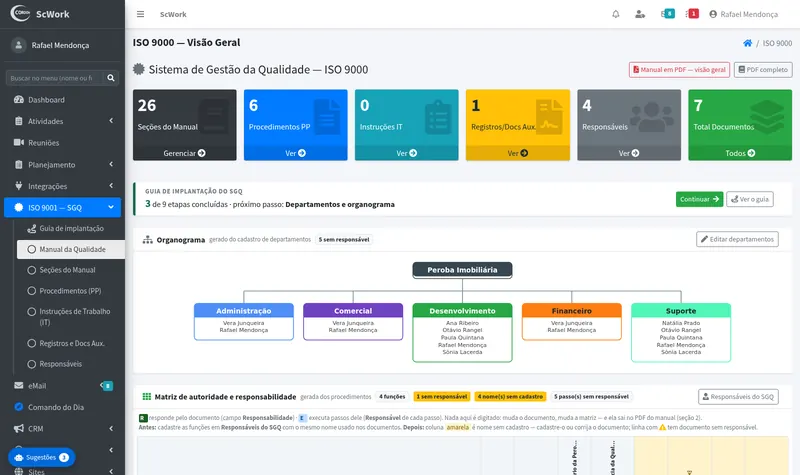Select Procedimentos (PP) menu item
800x475 pixels.
click(70, 291)
